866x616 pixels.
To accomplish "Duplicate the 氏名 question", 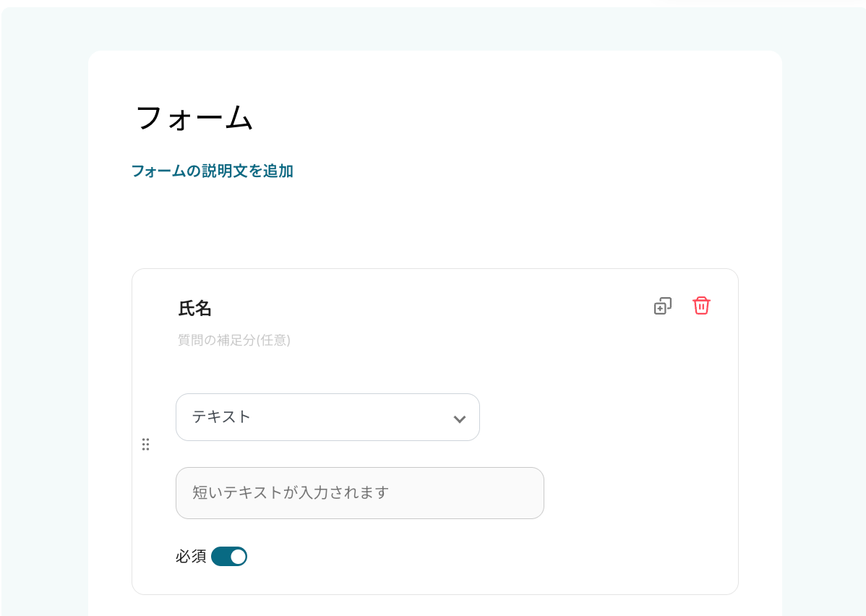I will [x=662, y=306].
